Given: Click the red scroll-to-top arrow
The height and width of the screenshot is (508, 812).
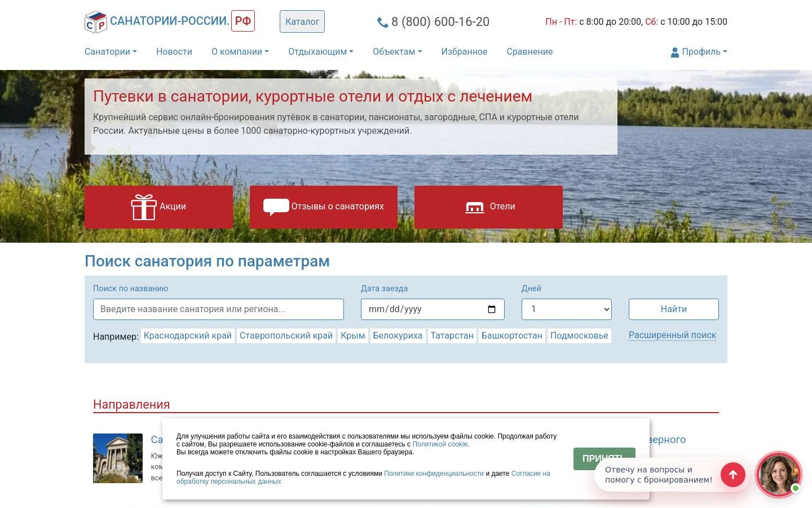Looking at the screenshot, I should pyautogui.click(x=733, y=475).
